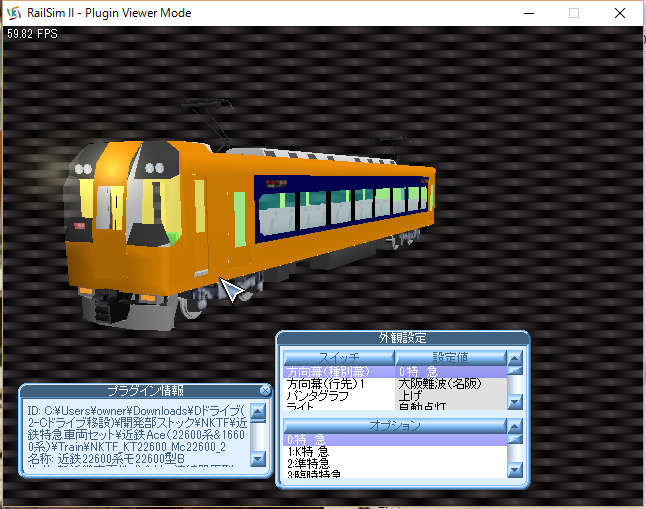Click the 設定値 column header
The image size is (646, 509).
(x=450, y=358)
